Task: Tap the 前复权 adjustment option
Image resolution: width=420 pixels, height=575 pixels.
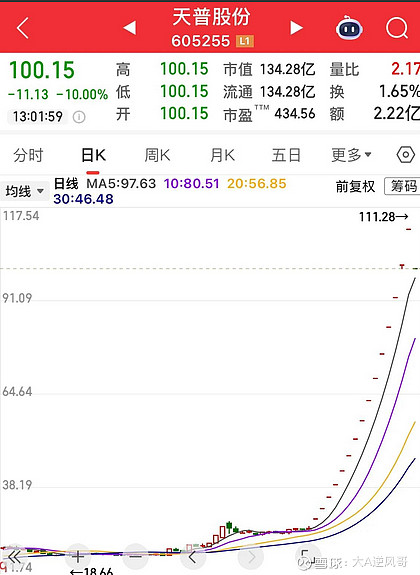Action: click(x=355, y=187)
